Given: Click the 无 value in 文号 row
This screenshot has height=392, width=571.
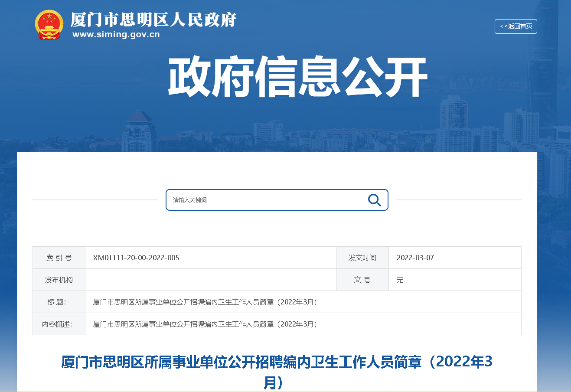Looking at the screenshot, I should tap(400, 280).
